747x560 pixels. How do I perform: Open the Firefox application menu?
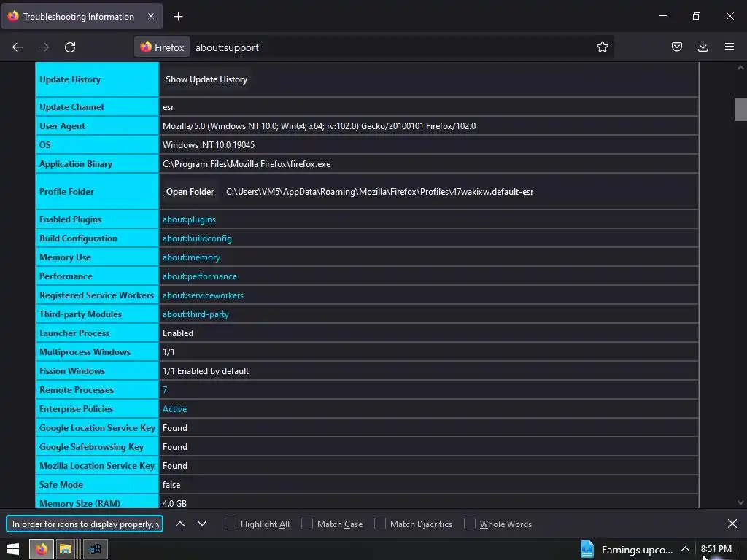[729, 47]
